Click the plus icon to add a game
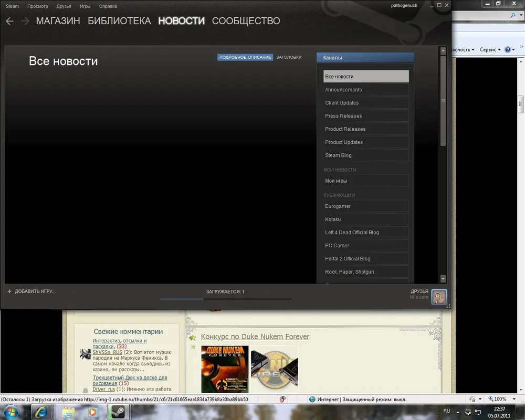The height and width of the screenshot is (420, 525). coord(9,291)
